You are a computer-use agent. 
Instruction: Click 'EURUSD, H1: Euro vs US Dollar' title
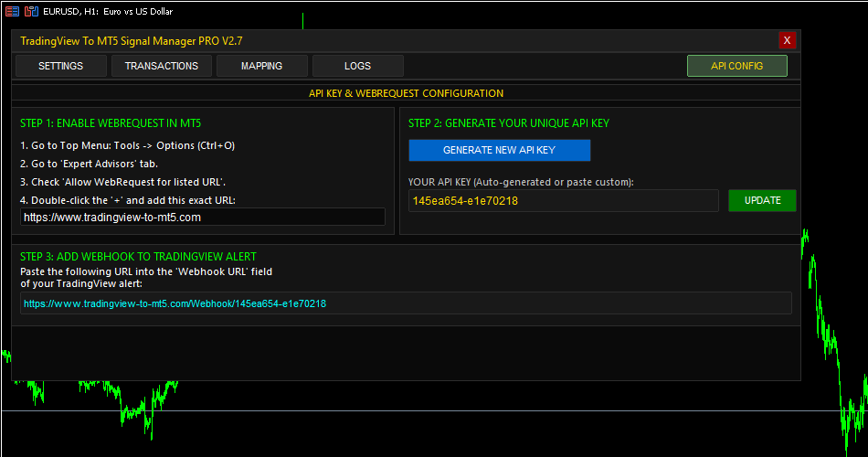pyautogui.click(x=108, y=11)
